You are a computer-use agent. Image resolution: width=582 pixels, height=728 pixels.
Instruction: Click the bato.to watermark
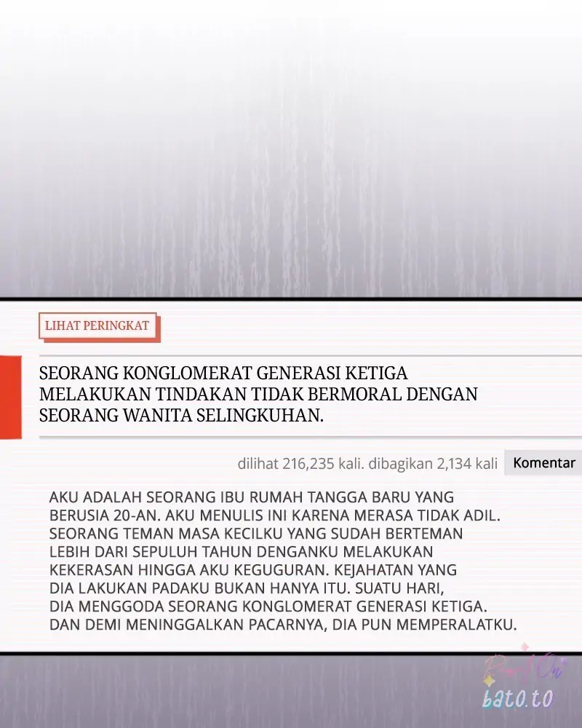(517, 700)
